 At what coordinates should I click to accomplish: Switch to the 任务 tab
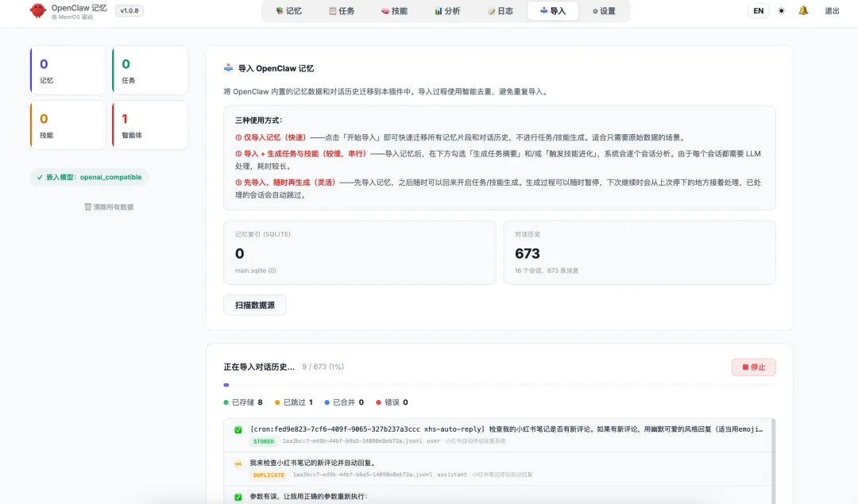[342, 11]
